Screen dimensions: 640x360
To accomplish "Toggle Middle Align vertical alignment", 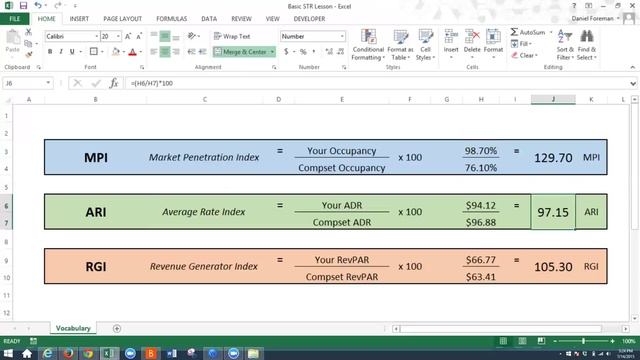I will 165,36.
